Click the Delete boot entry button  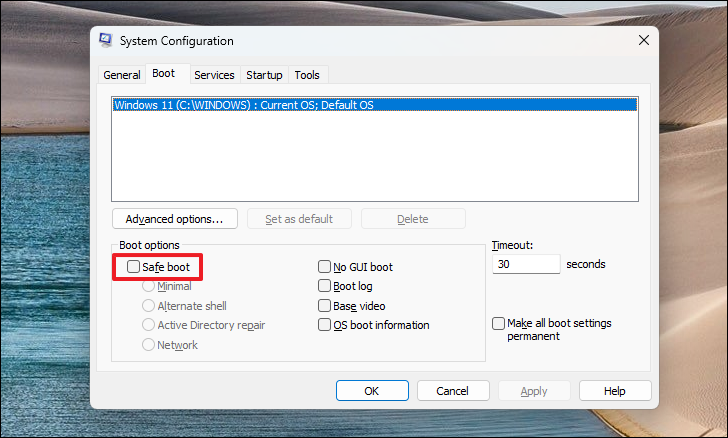tap(413, 219)
